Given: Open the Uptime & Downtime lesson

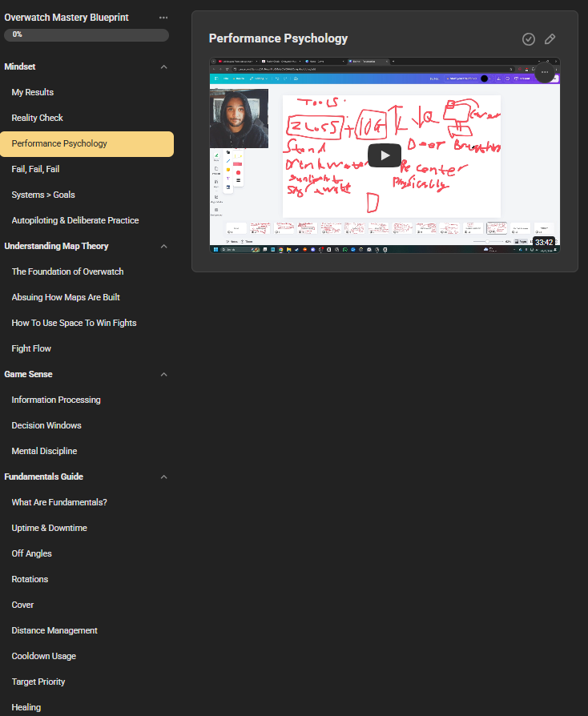Looking at the screenshot, I should [87, 528].
